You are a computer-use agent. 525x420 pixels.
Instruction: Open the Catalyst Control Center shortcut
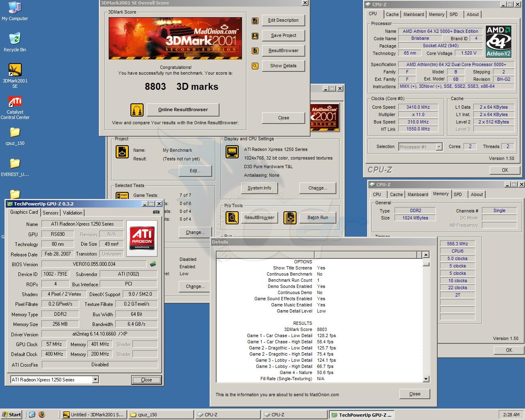pos(15,107)
